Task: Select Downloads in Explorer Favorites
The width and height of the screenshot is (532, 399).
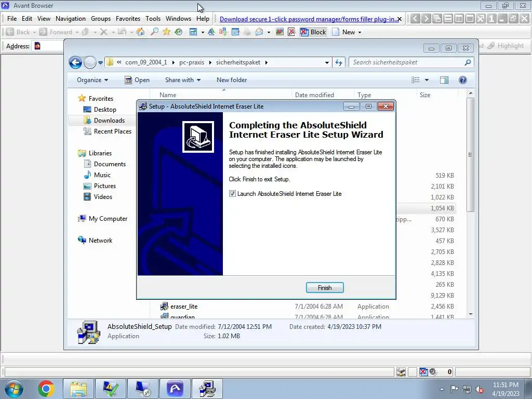Action: tap(109, 121)
